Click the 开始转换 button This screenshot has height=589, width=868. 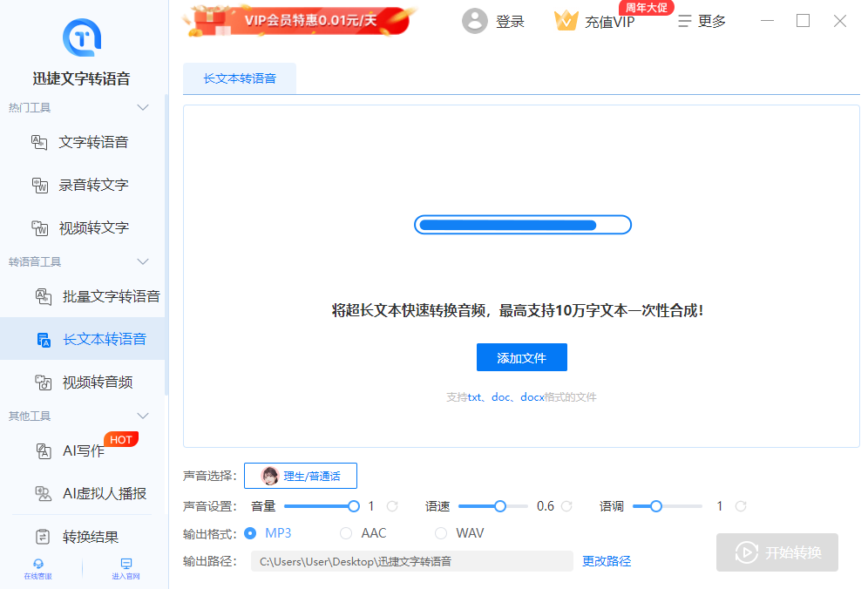(x=776, y=552)
